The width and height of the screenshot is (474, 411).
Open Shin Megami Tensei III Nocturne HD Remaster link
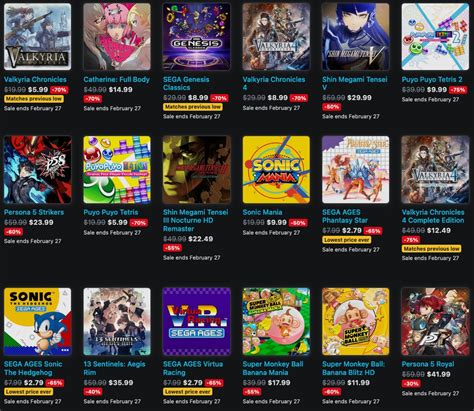coord(196,221)
